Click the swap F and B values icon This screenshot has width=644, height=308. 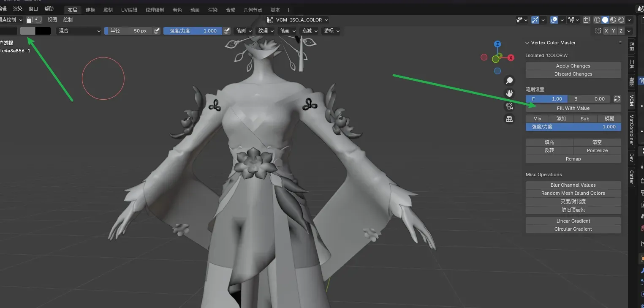point(617,99)
